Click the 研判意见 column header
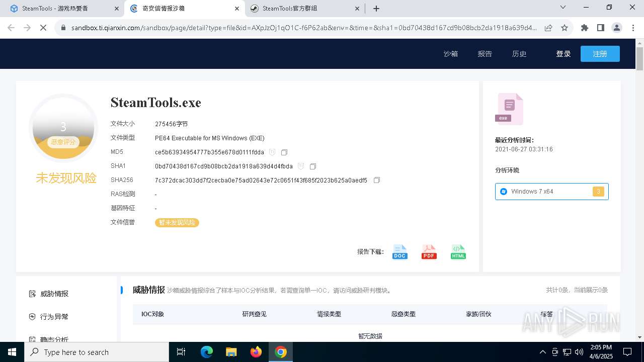The width and height of the screenshot is (644, 362). pyautogui.click(x=255, y=314)
